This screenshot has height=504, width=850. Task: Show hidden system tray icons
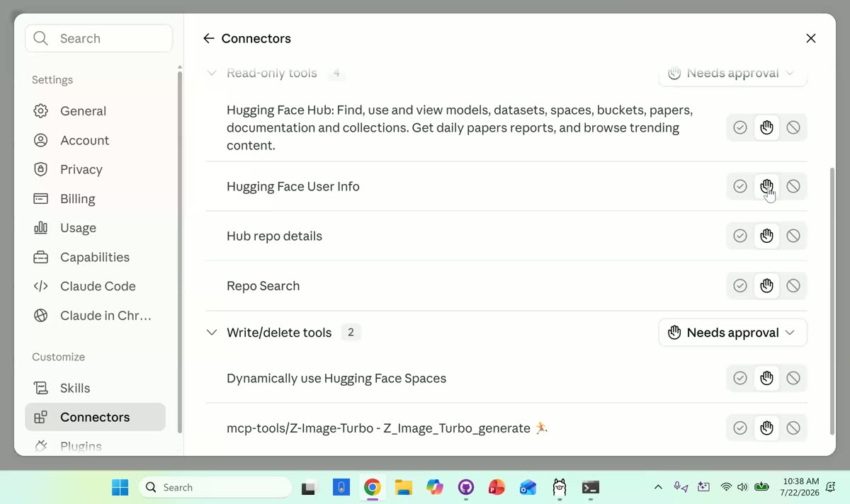tap(658, 487)
